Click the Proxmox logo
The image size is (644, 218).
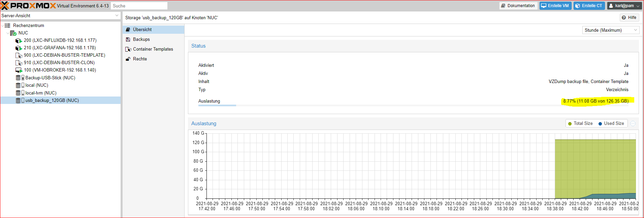(x=28, y=6)
